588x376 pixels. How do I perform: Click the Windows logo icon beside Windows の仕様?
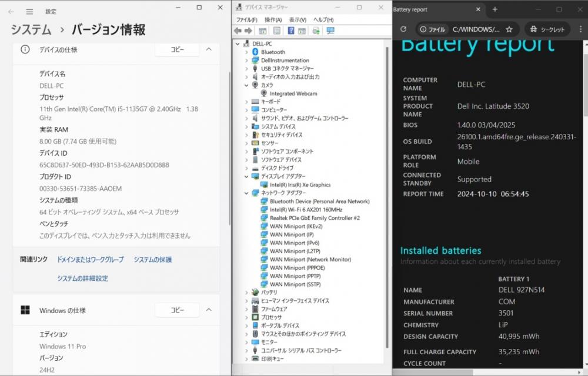pos(25,310)
